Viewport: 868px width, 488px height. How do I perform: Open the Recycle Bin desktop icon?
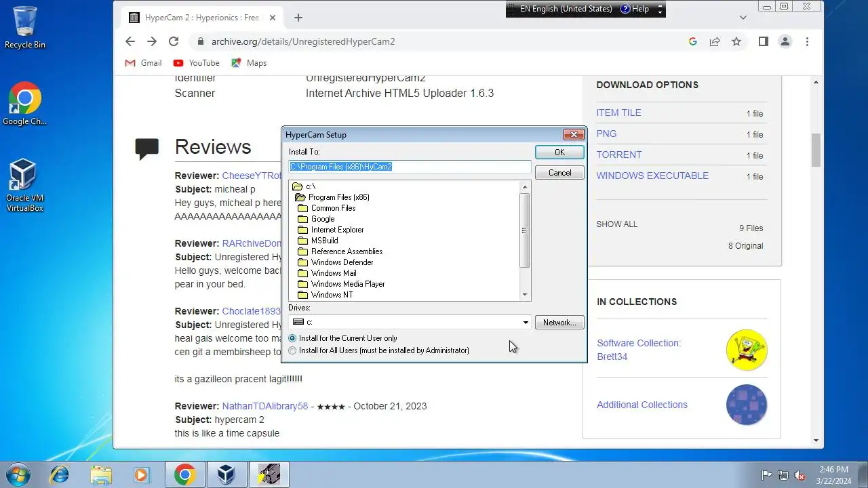[25, 27]
